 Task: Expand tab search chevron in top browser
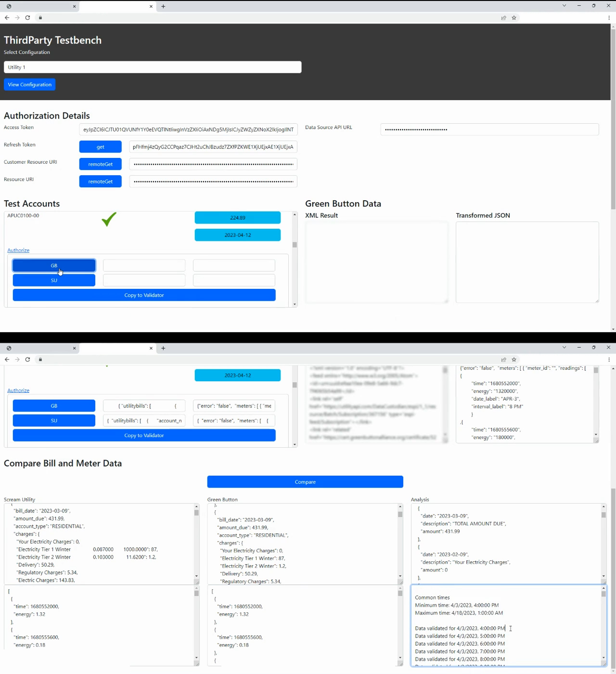coord(564,6)
